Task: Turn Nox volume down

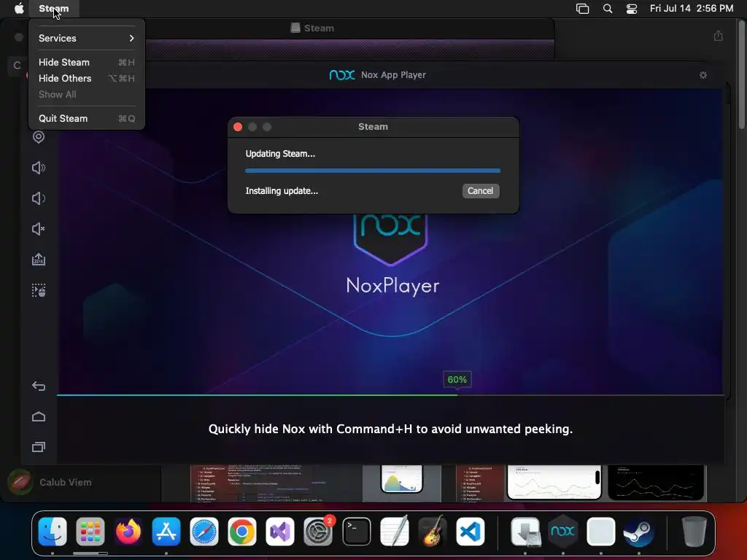Action: pyautogui.click(x=39, y=198)
